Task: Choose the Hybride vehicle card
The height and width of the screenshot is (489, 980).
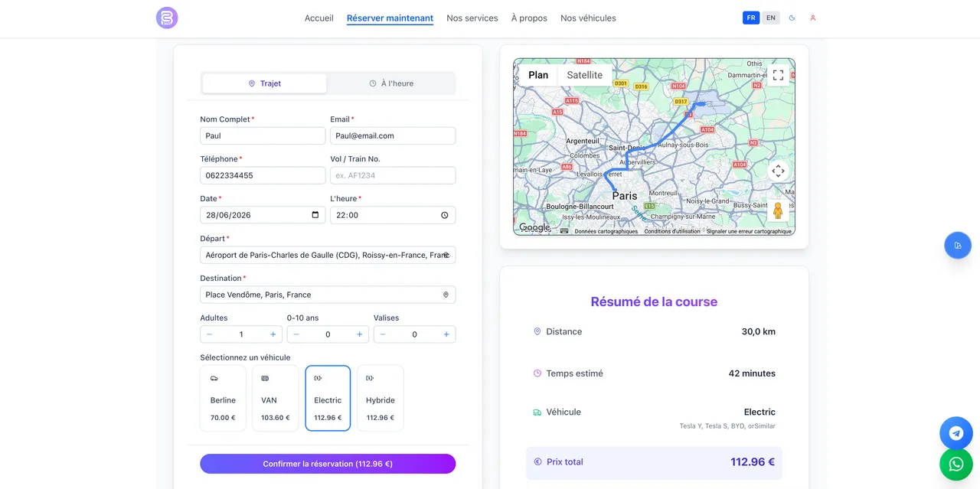Action: pyautogui.click(x=381, y=398)
